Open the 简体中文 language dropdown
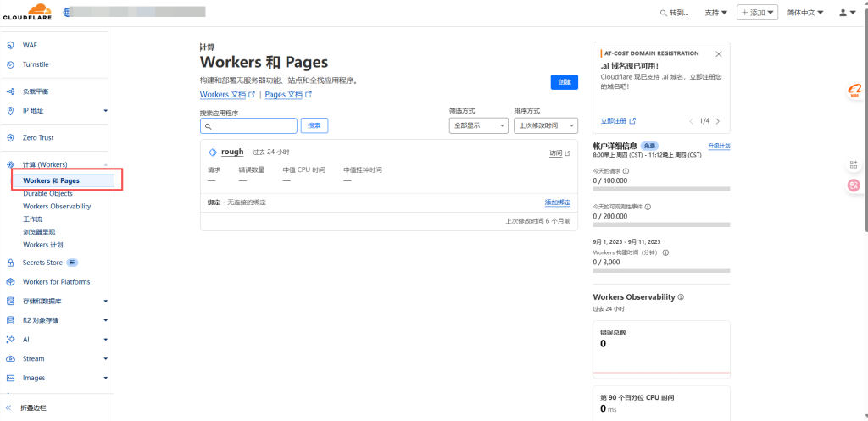Viewport: 868px width, 421px height. pos(805,13)
